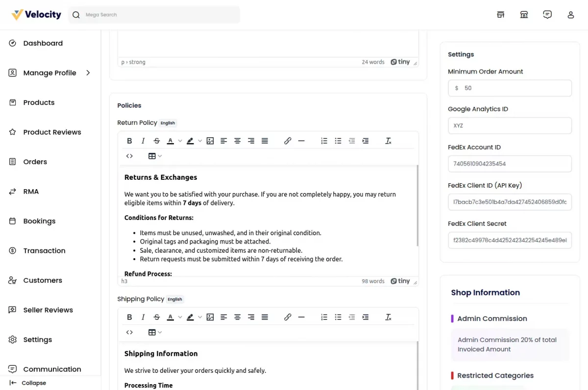588x390 pixels.
Task: Toggle strikethrough in Return Policy editor
Action: pyautogui.click(x=157, y=141)
